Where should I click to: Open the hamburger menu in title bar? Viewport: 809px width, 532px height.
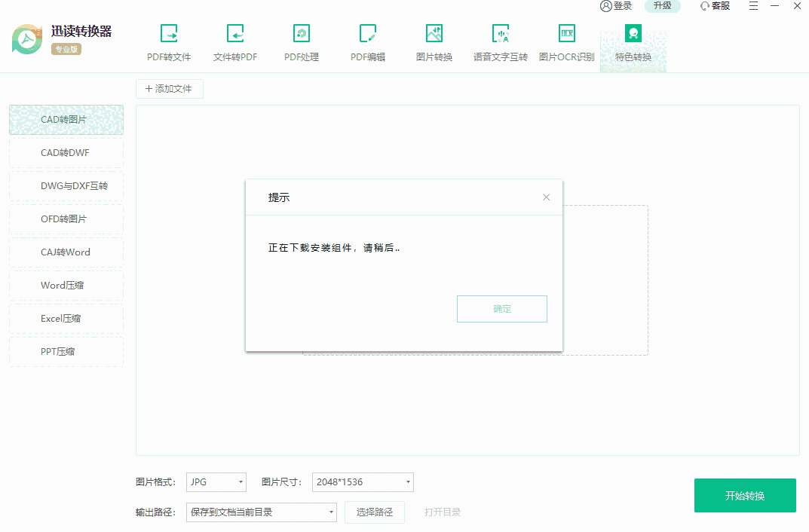(x=754, y=6)
